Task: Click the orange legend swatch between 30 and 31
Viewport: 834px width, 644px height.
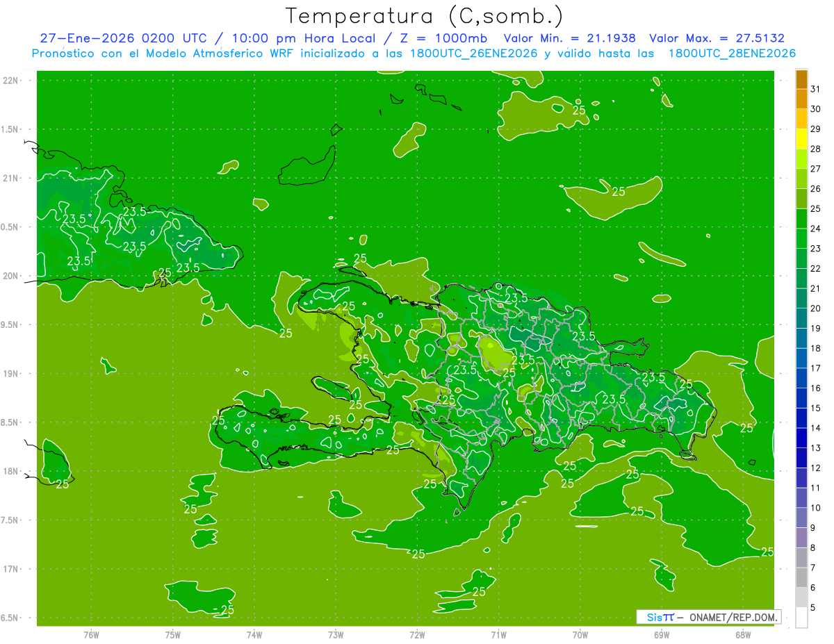Action: point(801,99)
